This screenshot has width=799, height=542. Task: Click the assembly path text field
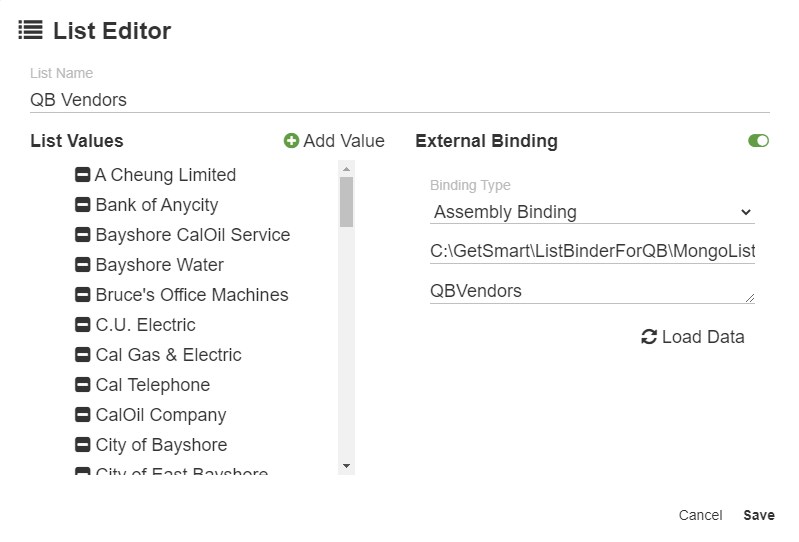(x=592, y=252)
